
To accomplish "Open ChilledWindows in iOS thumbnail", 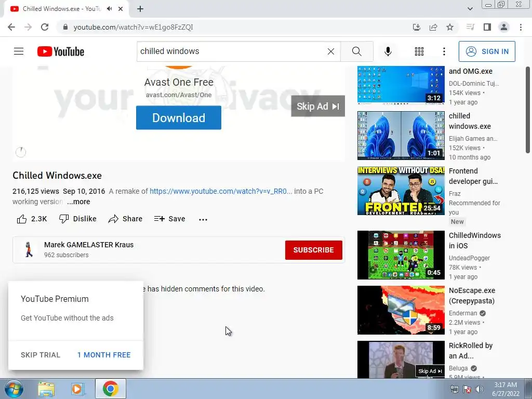I will tap(401, 255).
